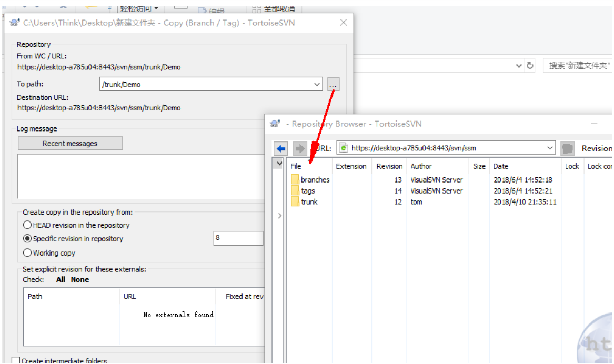Click the date 2018/6/4 14:52:18
The width and height of the screenshot is (614, 364).
click(523, 180)
